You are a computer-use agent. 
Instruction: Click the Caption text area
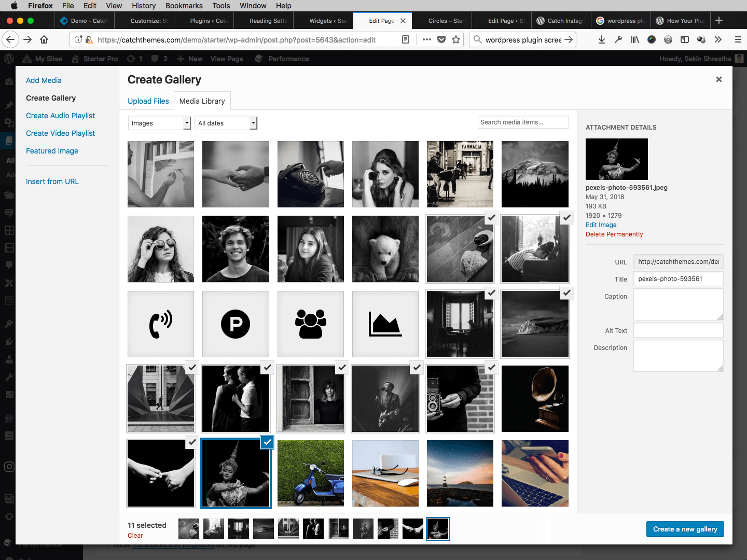(679, 304)
